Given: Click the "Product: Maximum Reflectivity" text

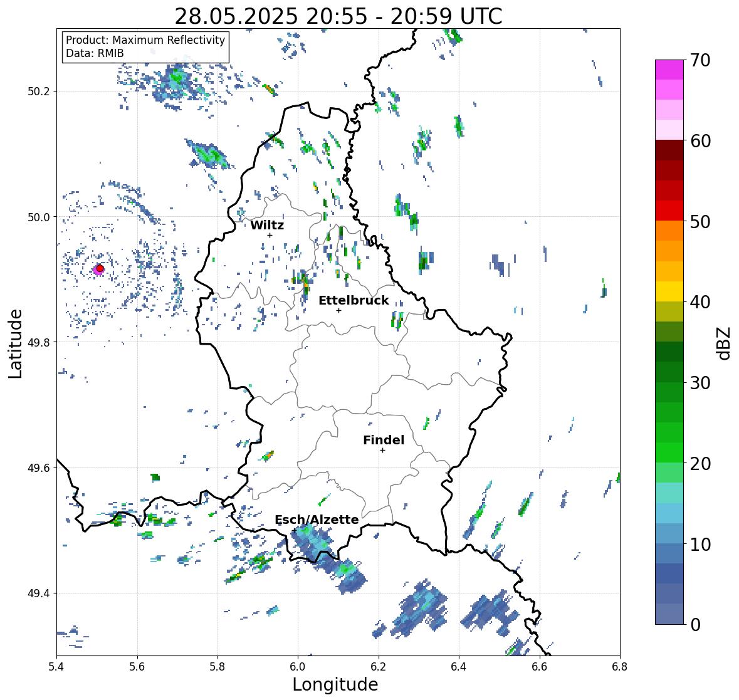Looking at the screenshot, I should [x=145, y=40].
